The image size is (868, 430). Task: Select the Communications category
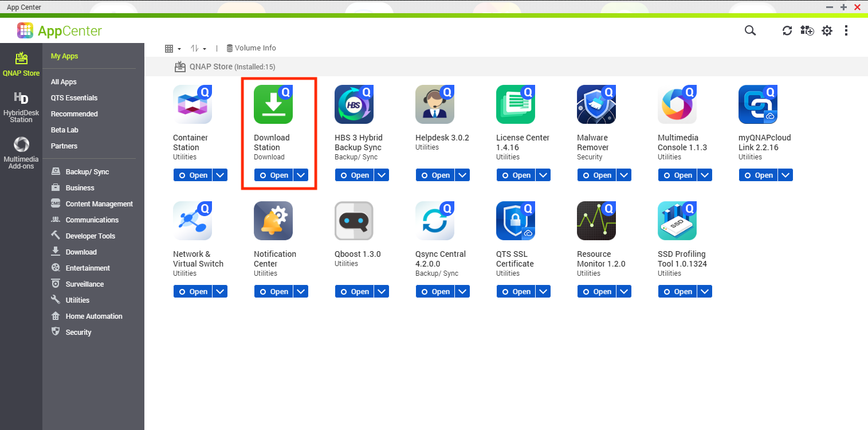pos(85,220)
